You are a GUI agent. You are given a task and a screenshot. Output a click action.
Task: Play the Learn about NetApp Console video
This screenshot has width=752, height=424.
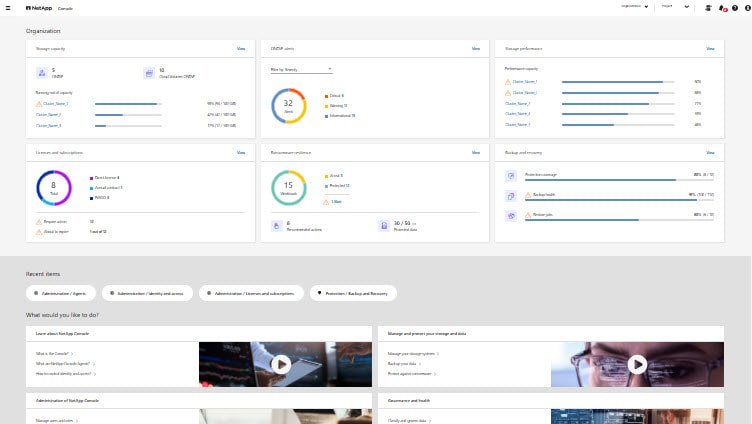point(282,364)
